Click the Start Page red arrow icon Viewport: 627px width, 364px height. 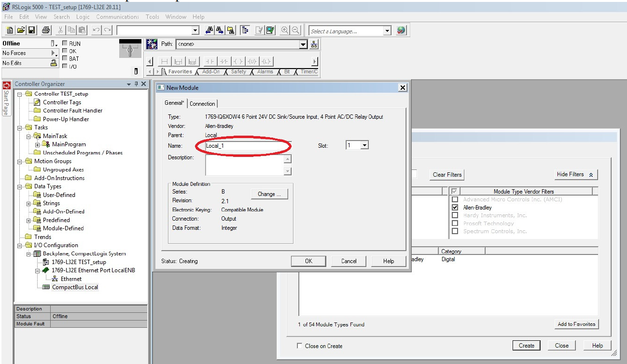(6, 86)
